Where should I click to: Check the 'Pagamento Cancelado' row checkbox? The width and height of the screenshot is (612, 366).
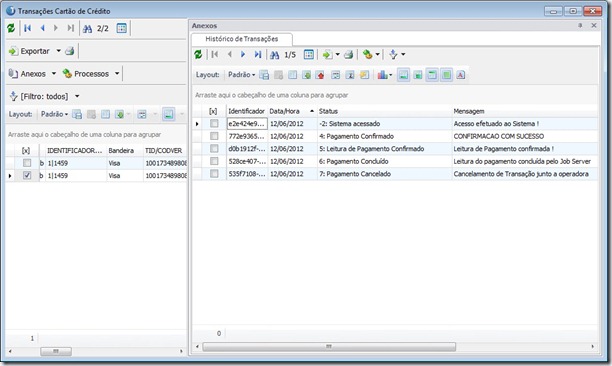tap(214, 174)
